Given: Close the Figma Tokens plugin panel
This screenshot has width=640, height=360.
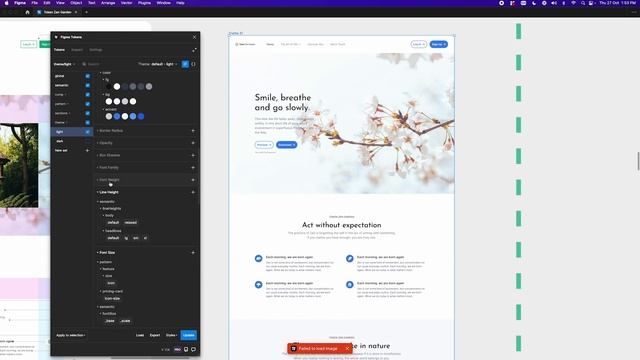Looking at the screenshot, I should pos(194,37).
